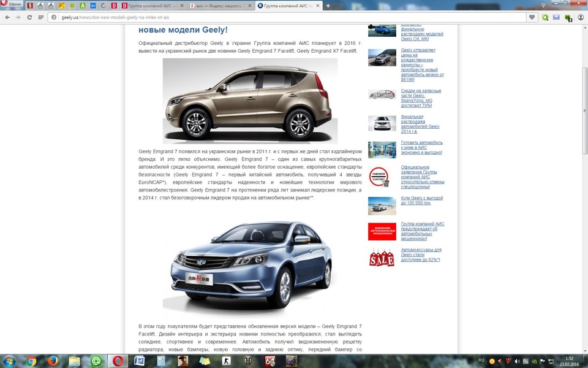Open 'финальную распродажу моделей Geely CK, MK' link
The image size is (588, 368).
[422, 33]
